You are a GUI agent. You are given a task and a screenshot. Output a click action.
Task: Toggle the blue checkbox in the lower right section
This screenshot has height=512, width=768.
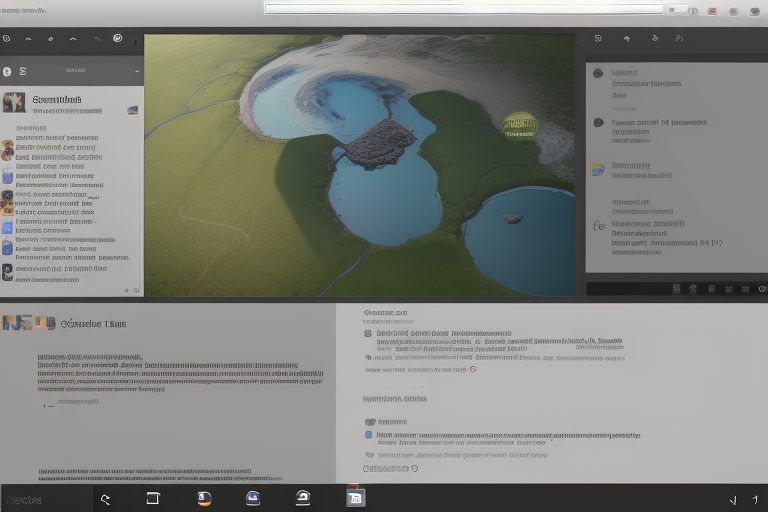tap(369, 435)
